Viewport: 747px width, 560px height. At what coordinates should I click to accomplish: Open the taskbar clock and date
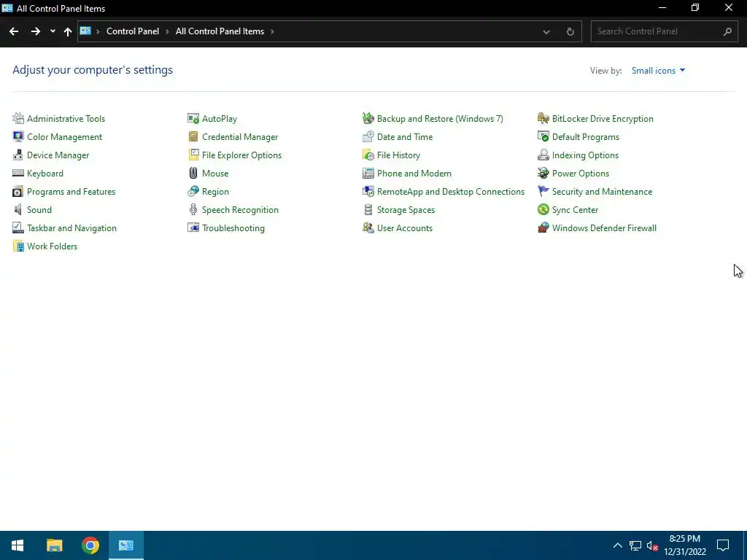click(684, 545)
